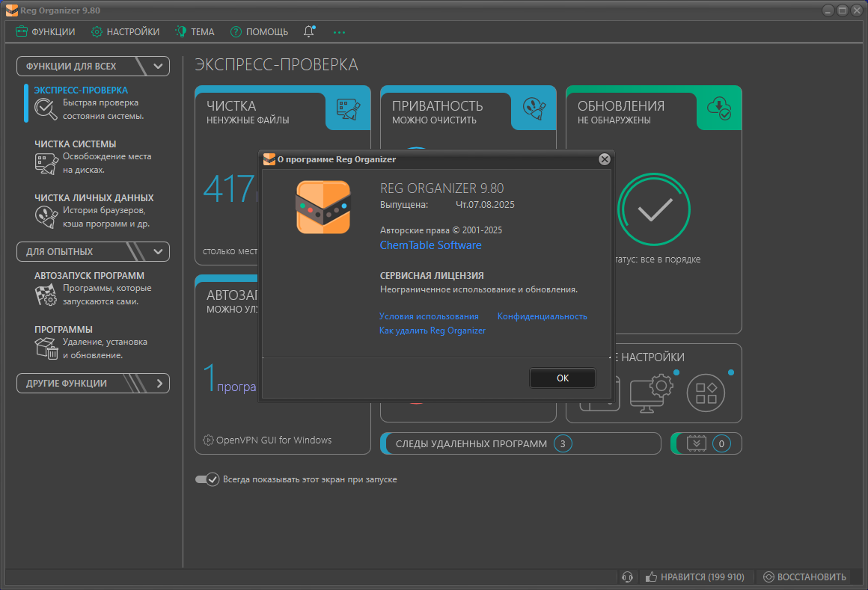The width and height of the screenshot is (868, 590).
Task: Click the download tray icon with 0 counter
Action: [697, 443]
